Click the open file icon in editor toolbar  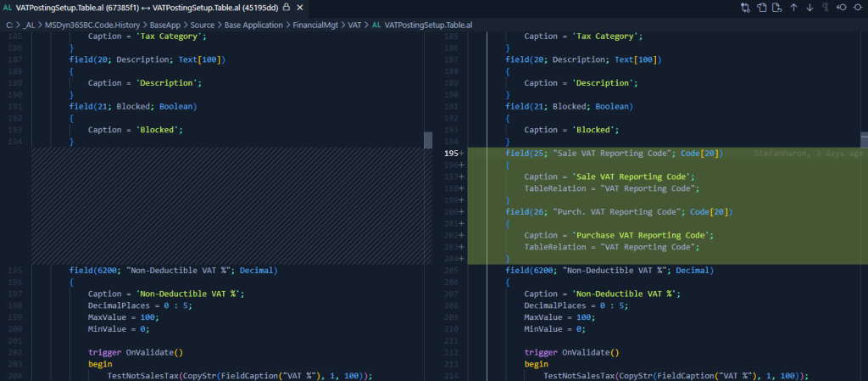pos(761,7)
